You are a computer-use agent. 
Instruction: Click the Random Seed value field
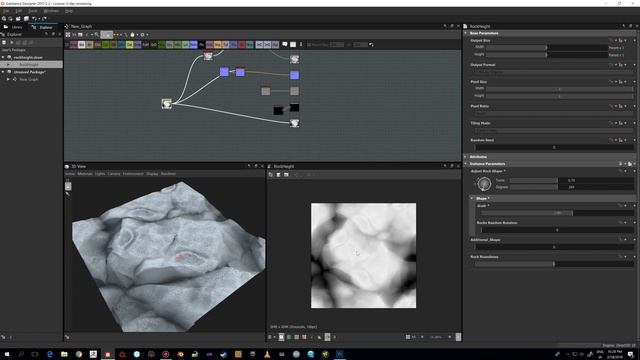pyautogui.click(x=554, y=147)
